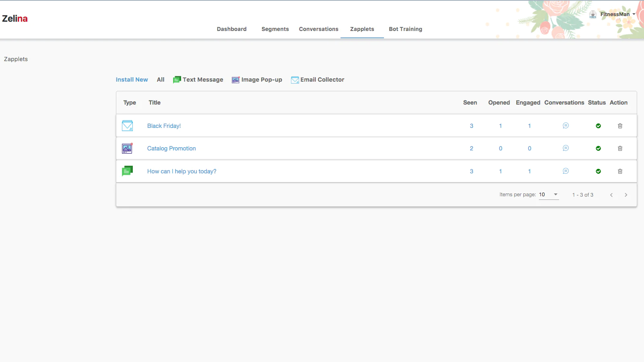Click trash icon for Catalog Promotion
The height and width of the screenshot is (362, 644).
(x=620, y=148)
